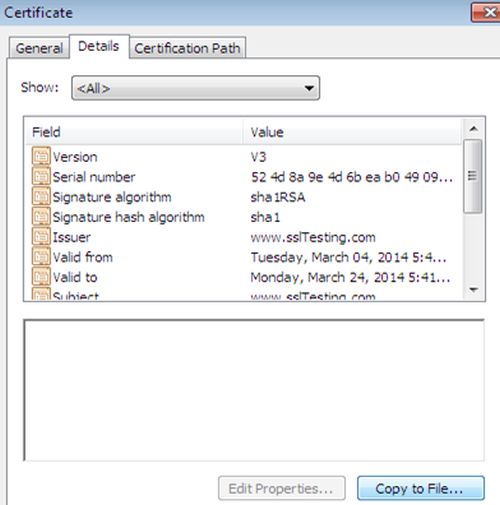Select the Valid from row label
Image resolution: width=500 pixels, height=505 pixels.
coord(83,257)
